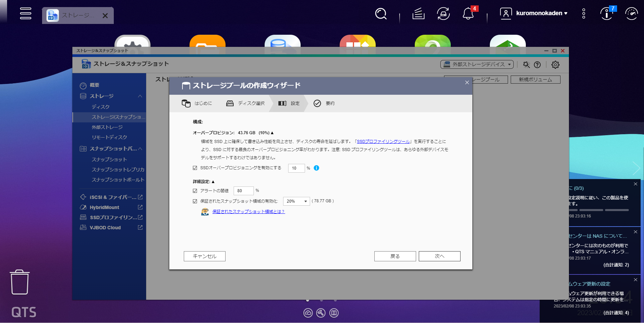
Task: Close the ストレージ taskbar tab
Action: point(105,16)
